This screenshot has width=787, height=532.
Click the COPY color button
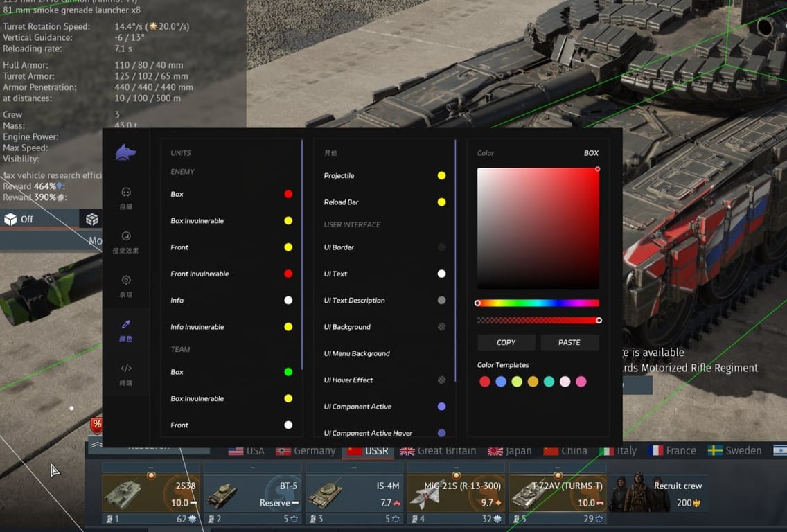point(506,342)
